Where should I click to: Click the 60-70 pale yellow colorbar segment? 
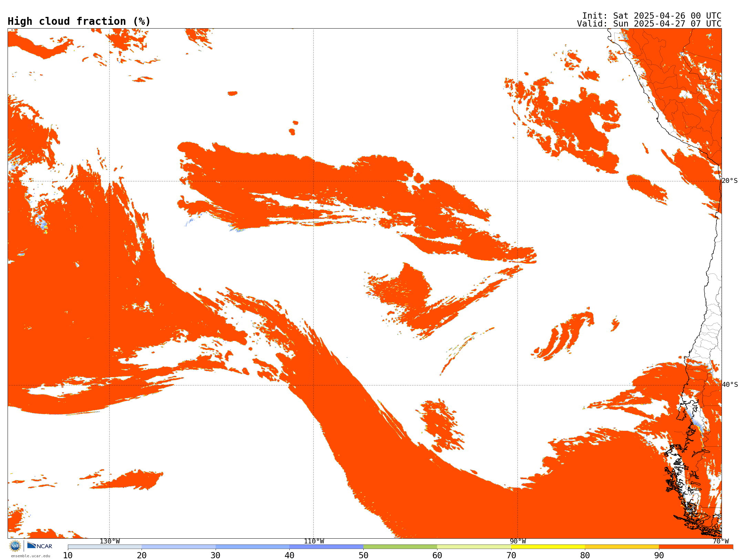point(474,547)
